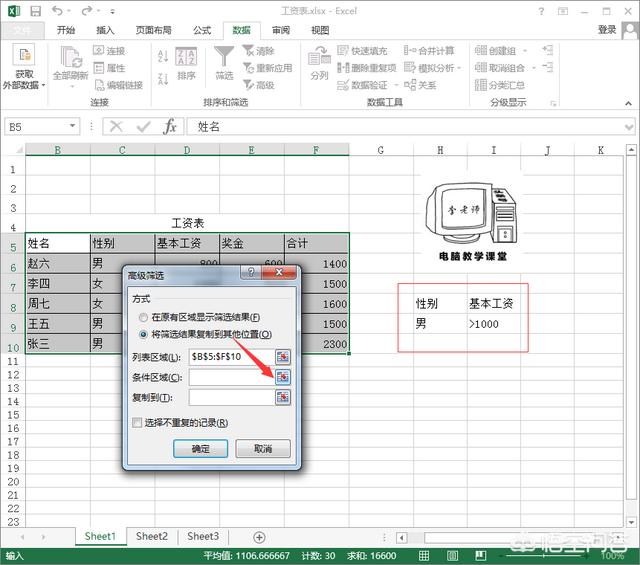Select cell containing >1000 criteria
Viewport: 640px width, 565px height.
point(495,324)
